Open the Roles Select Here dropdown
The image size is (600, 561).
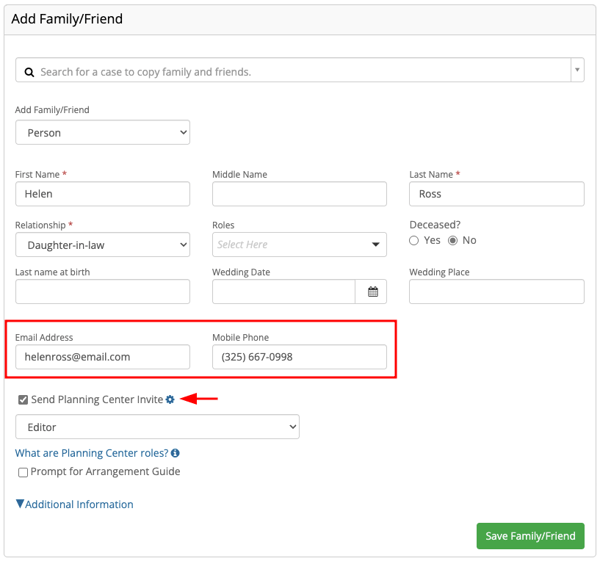click(x=299, y=245)
